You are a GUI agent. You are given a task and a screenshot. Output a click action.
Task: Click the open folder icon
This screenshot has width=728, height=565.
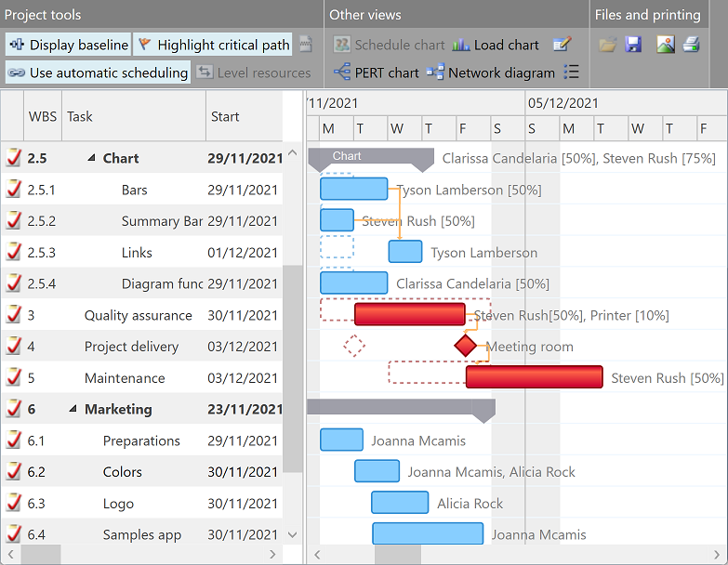click(x=607, y=45)
